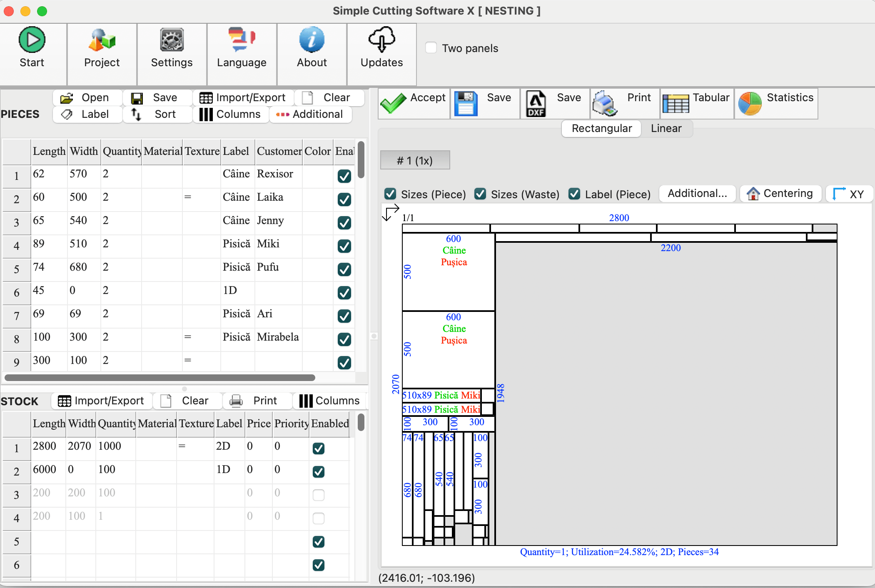Open the Columns selector in STOCK panel

[329, 401]
